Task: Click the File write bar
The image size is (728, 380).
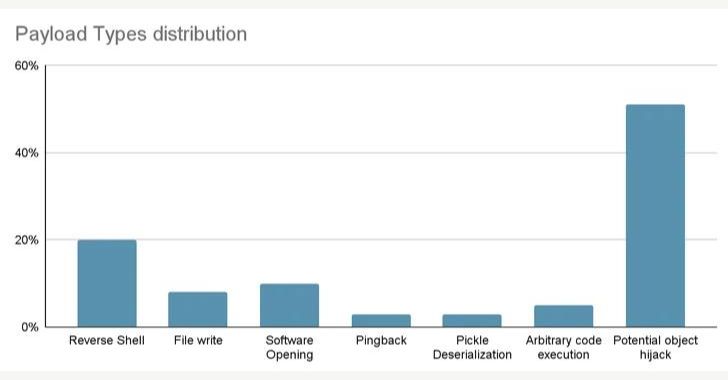Action: pyautogui.click(x=198, y=309)
